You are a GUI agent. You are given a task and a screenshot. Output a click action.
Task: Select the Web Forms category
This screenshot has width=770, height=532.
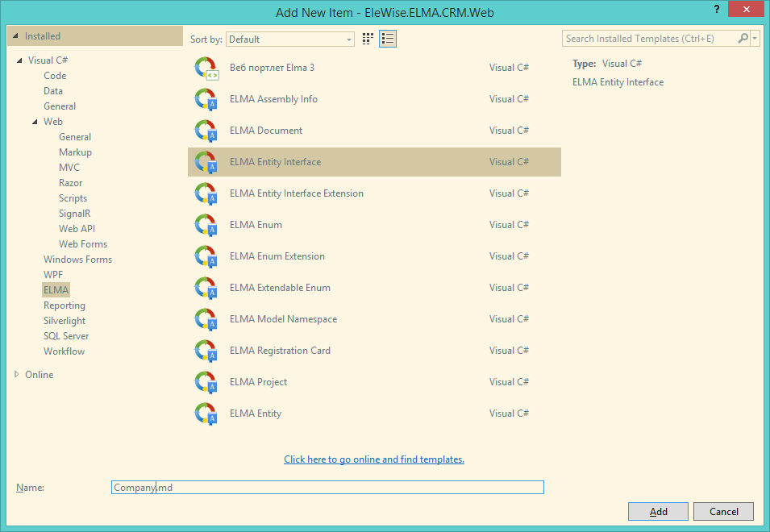(x=83, y=244)
